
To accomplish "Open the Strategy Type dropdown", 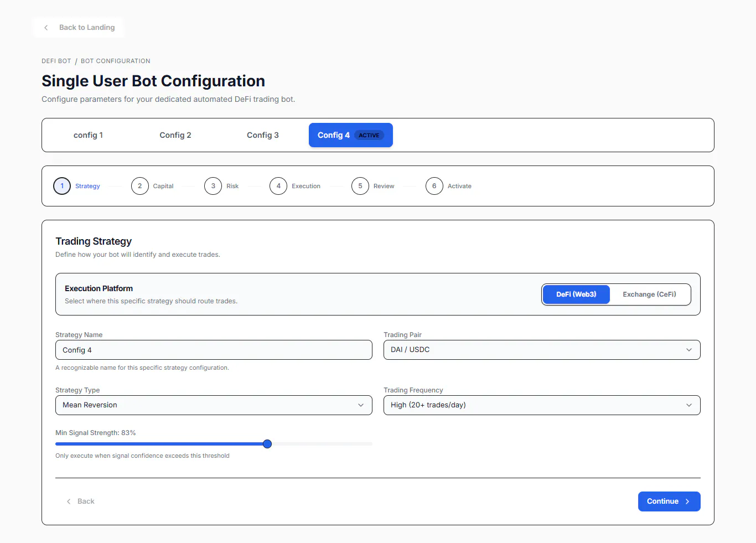I will pos(214,405).
